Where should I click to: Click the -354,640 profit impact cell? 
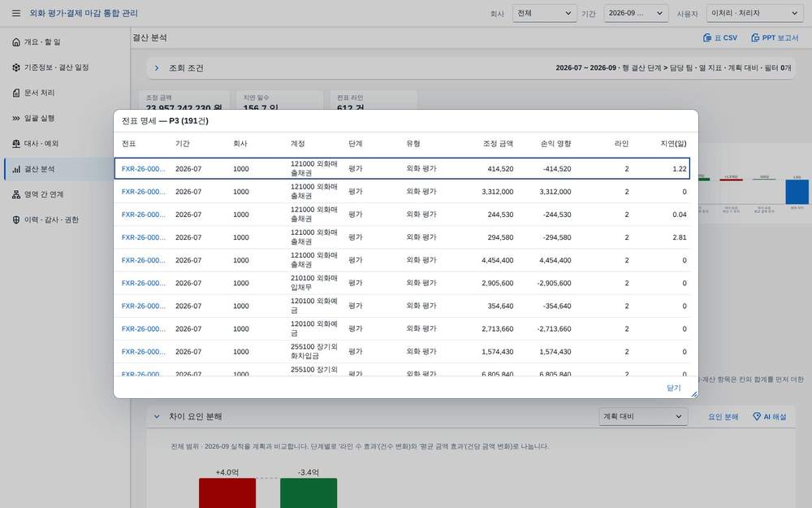coord(557,306)
